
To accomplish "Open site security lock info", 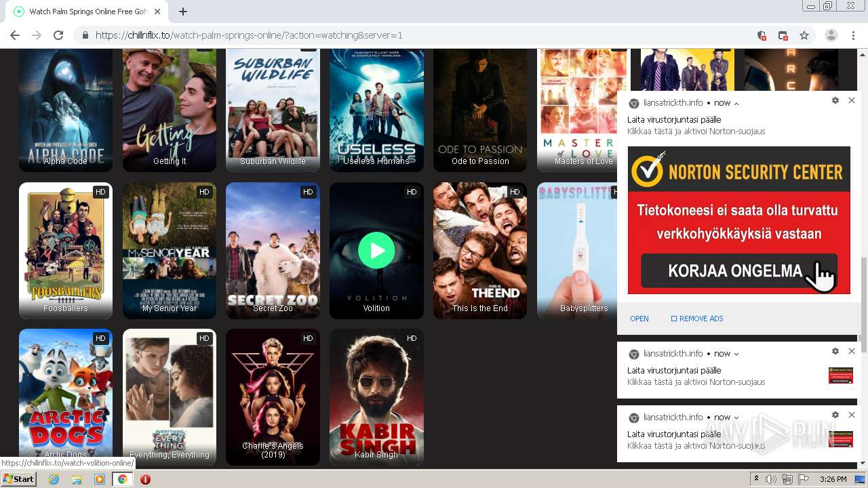I will click(x=85, y=35).
